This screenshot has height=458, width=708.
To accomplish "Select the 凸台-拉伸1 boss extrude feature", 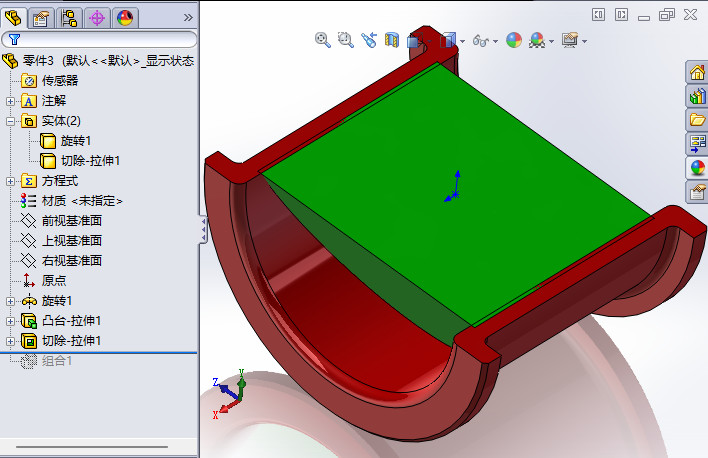I will (x=61, y=321).
